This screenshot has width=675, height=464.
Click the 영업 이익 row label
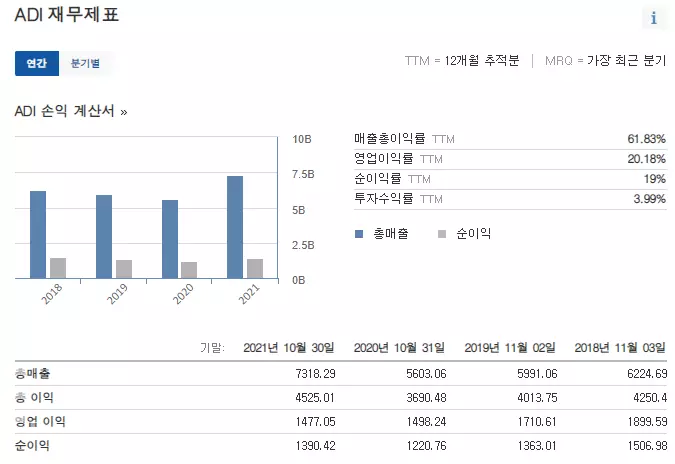click(40, 421)
